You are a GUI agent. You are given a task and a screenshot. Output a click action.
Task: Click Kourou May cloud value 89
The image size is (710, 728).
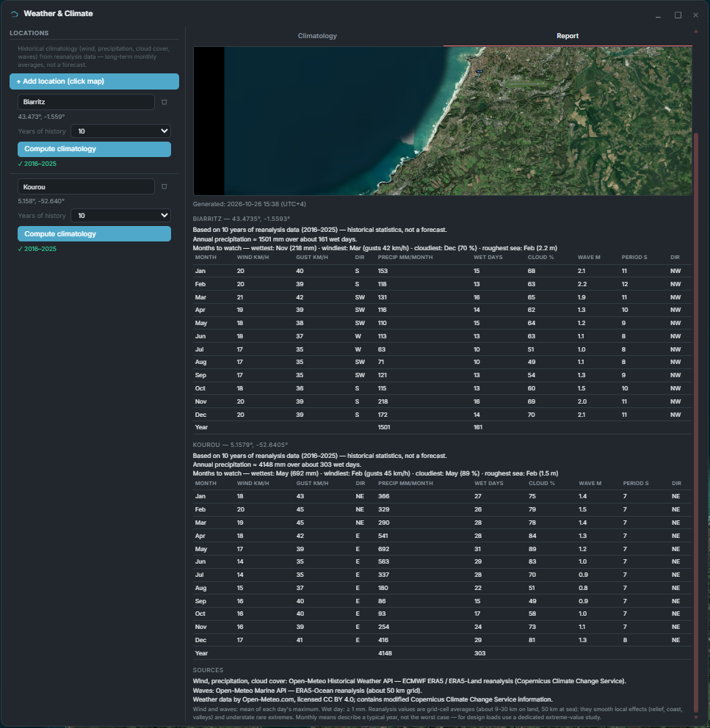point(532,549)
